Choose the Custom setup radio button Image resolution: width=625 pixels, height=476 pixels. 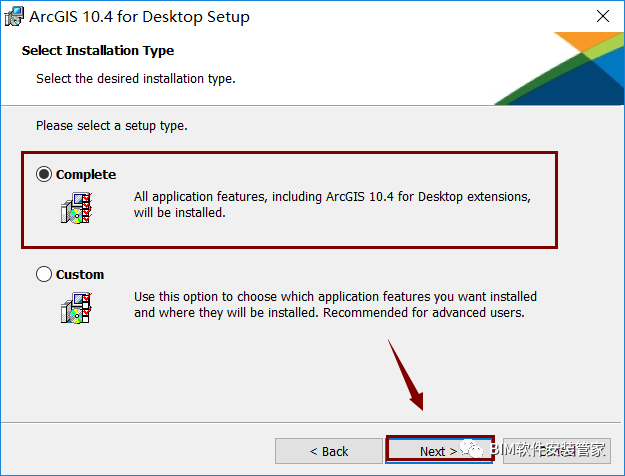[x=44, y=274]
